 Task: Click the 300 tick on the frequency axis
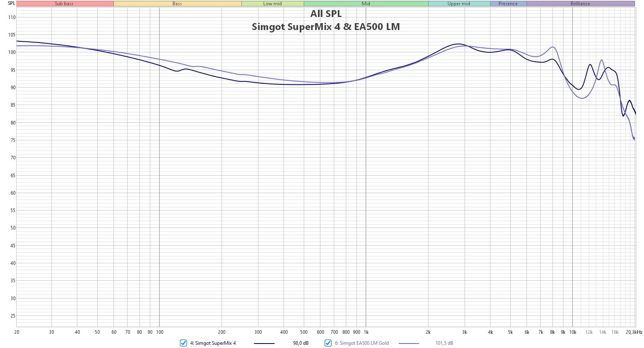pyautogui.click(x=258, y=332)
